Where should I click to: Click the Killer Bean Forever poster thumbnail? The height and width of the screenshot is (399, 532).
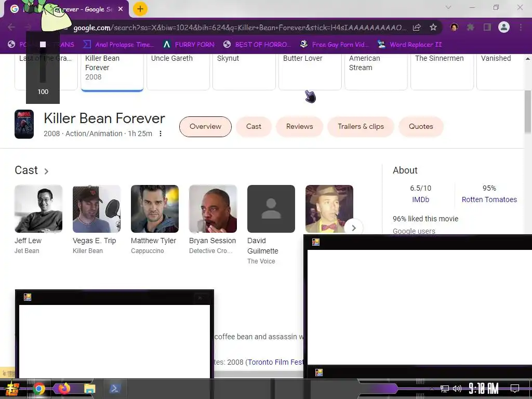coord(24,124)
